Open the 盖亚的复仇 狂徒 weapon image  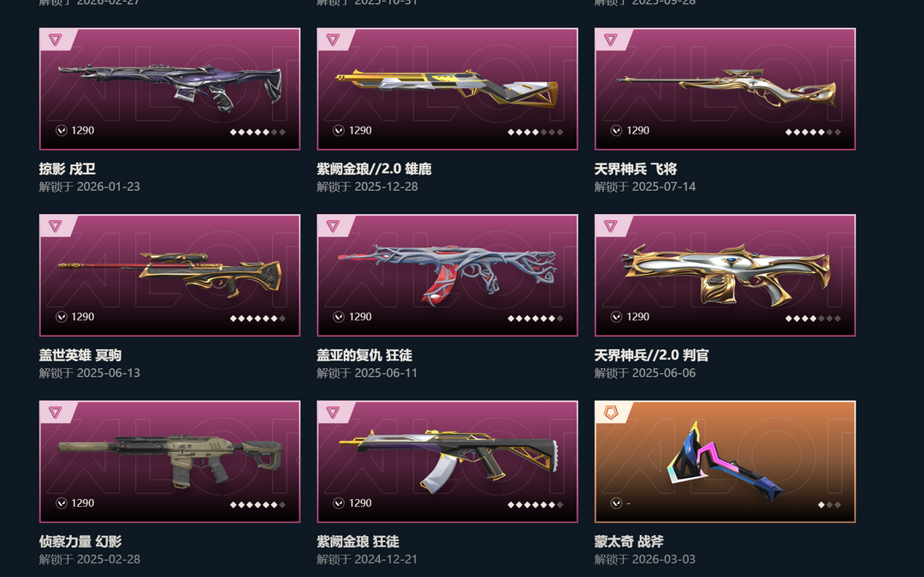[x=447, y=273]
